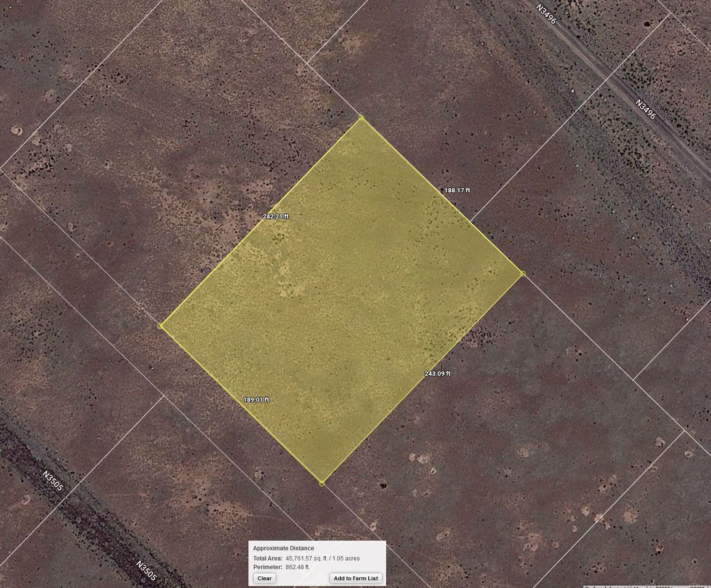Click the upper N3505 road label
The width and height of the screenshot is (711, 588).
coord(53,481)
